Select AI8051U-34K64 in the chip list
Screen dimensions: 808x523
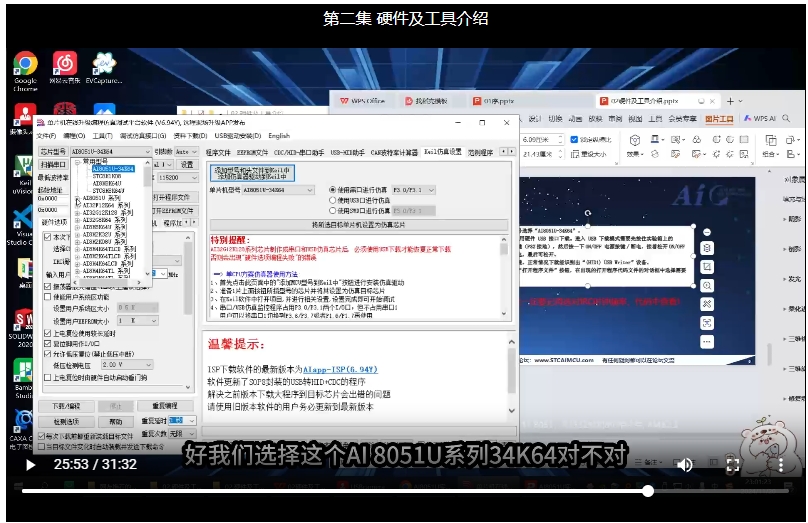pyautogui.click(x=113, y=168)
